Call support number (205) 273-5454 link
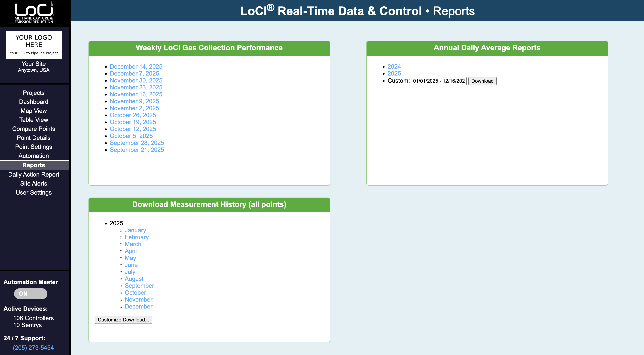This screenshot has width=644, height=355. click(33, 348)
